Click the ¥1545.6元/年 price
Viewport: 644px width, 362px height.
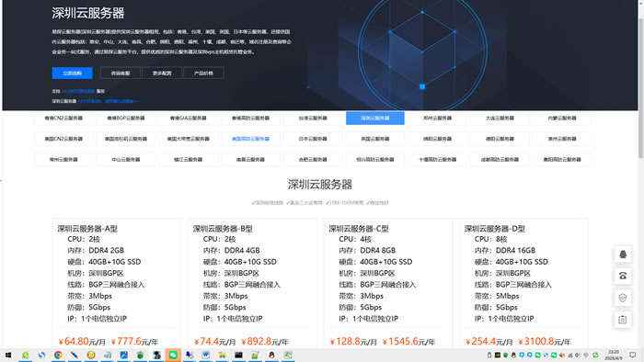408,342
